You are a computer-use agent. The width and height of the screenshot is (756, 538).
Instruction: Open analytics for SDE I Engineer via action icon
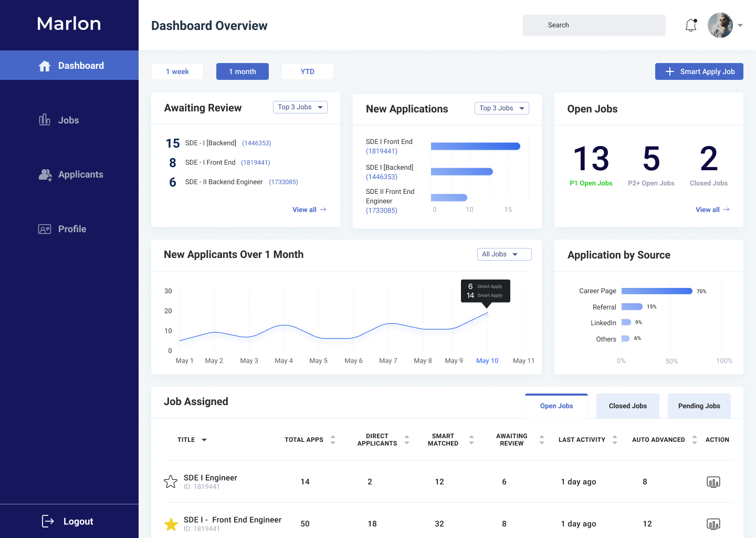point(713,481)
